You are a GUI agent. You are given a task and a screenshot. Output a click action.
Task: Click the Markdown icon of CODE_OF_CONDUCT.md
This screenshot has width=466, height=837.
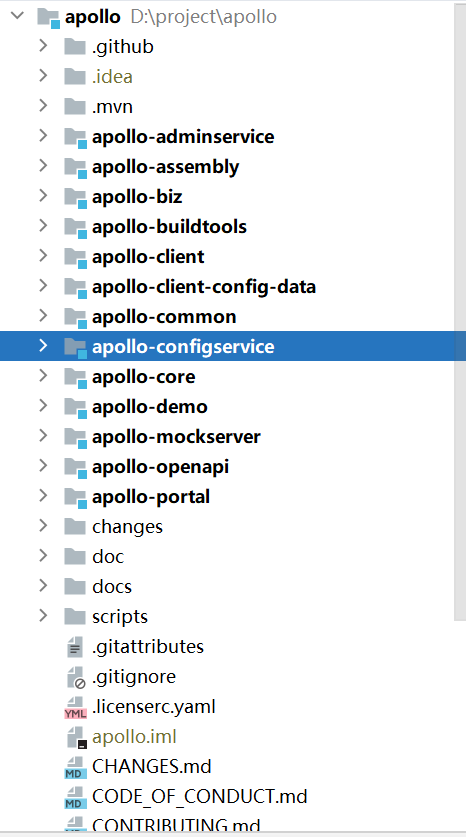click(x=75, y=797)
